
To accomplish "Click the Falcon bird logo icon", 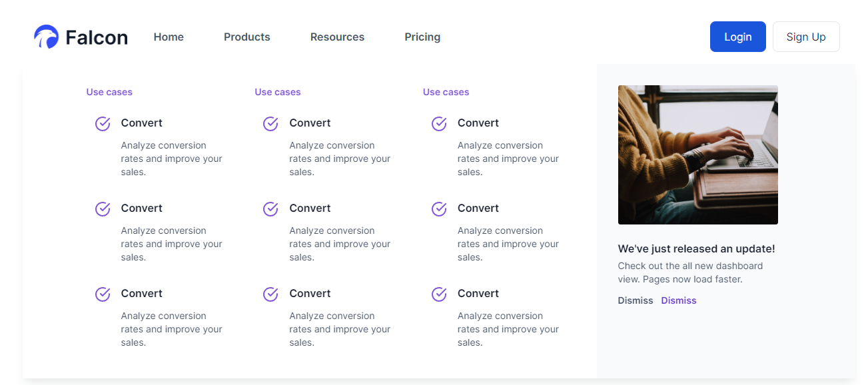I will click(x=47, y=37).
